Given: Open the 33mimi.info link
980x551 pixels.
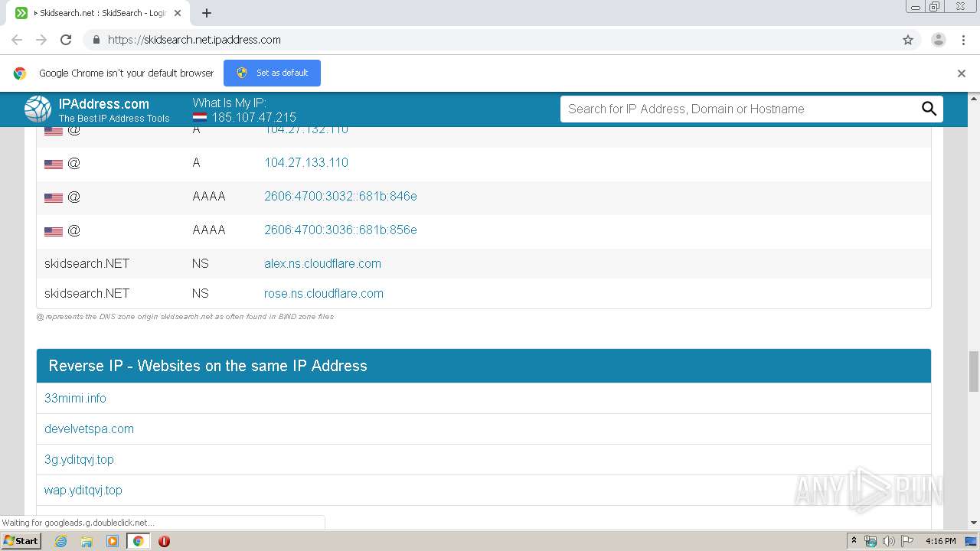Looking at the screenshot, I should click(75, 398).
